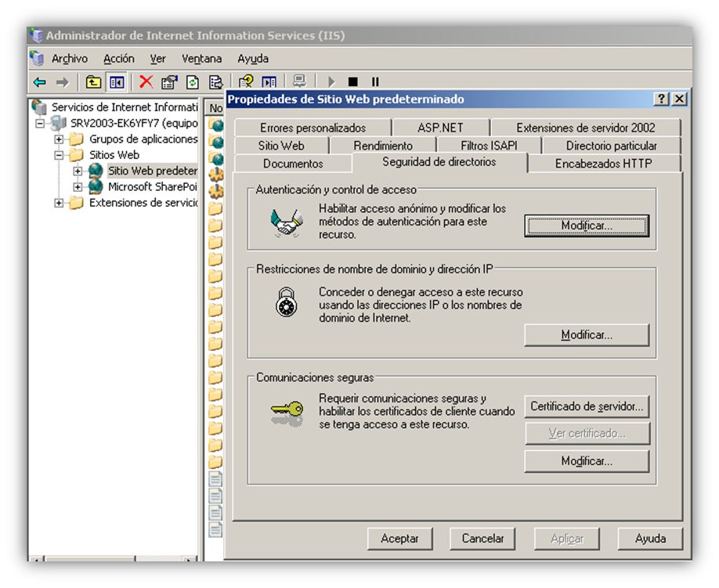This screenshot has width=719, height=588.
Task: Close the Propiedades dialog with X
Action: click(679, 99)
